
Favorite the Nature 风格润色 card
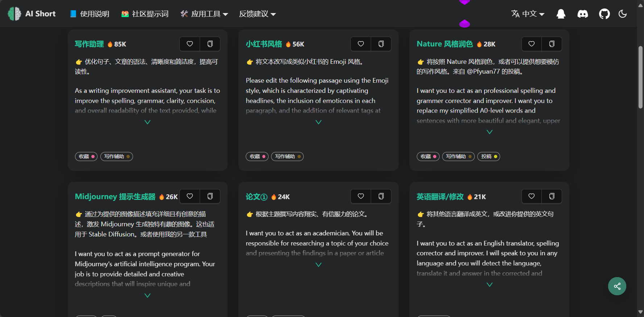pyautogui.click(x=531, y=44)
